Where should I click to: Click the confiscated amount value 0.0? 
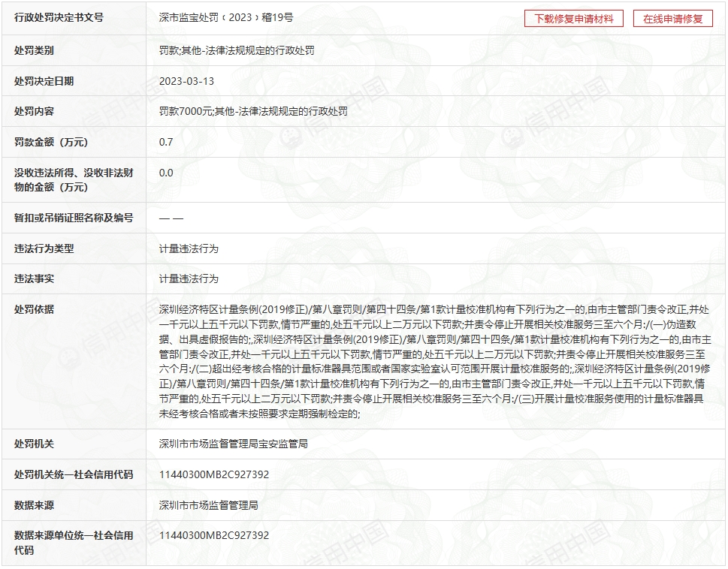166,173
